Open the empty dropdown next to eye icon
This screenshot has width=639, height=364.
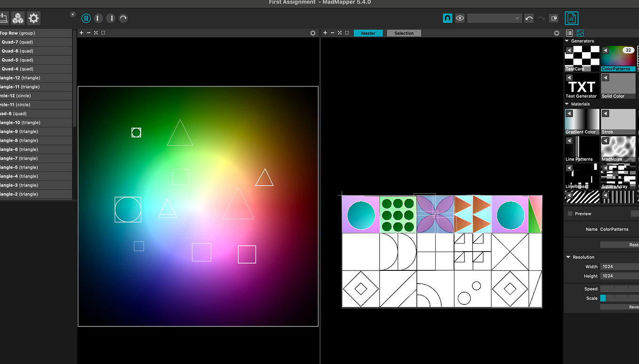click(494, 18)
